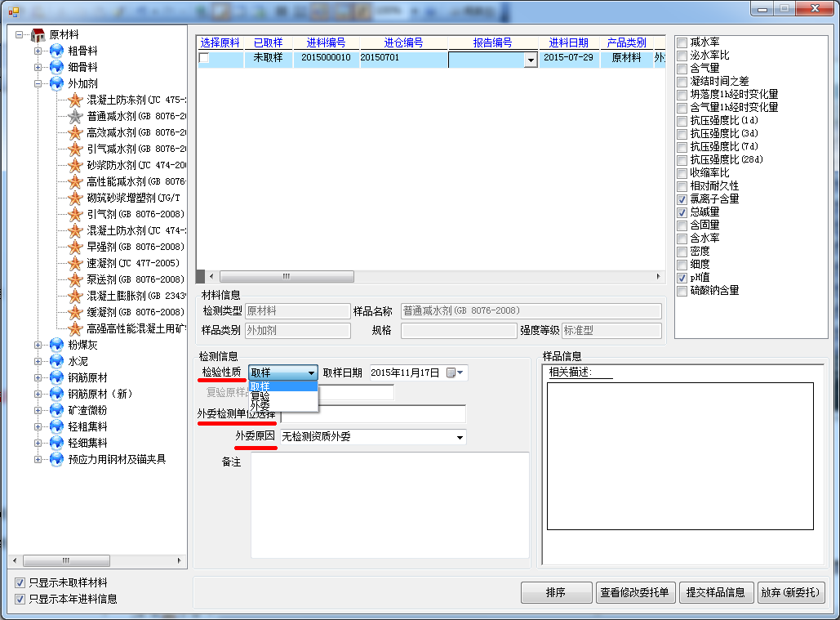Click the 原材料 house icon at tree root

pos(38,34)
